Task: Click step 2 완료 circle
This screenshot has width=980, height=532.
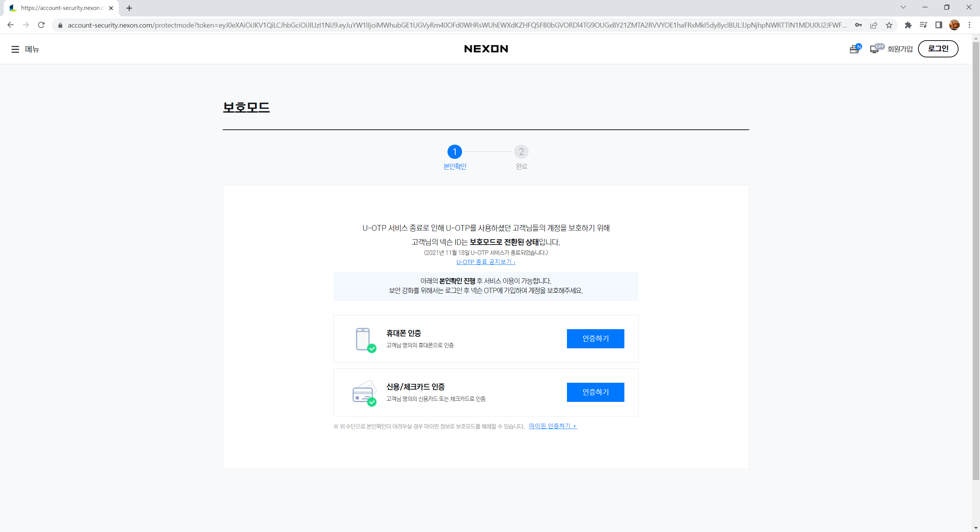Action: (521, 152)
